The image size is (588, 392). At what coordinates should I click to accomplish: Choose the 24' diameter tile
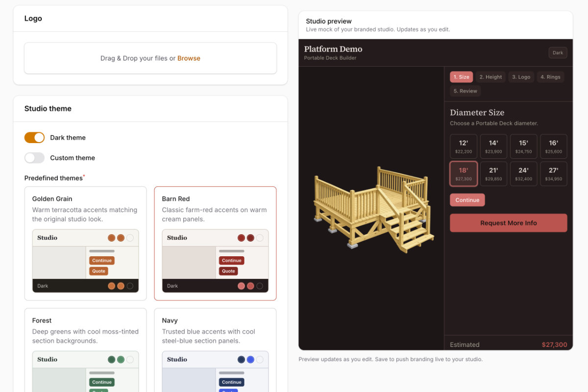523,174
